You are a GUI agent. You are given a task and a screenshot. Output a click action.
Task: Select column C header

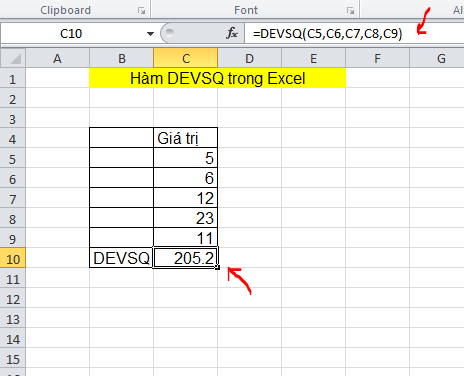click(x=186, y=59)
